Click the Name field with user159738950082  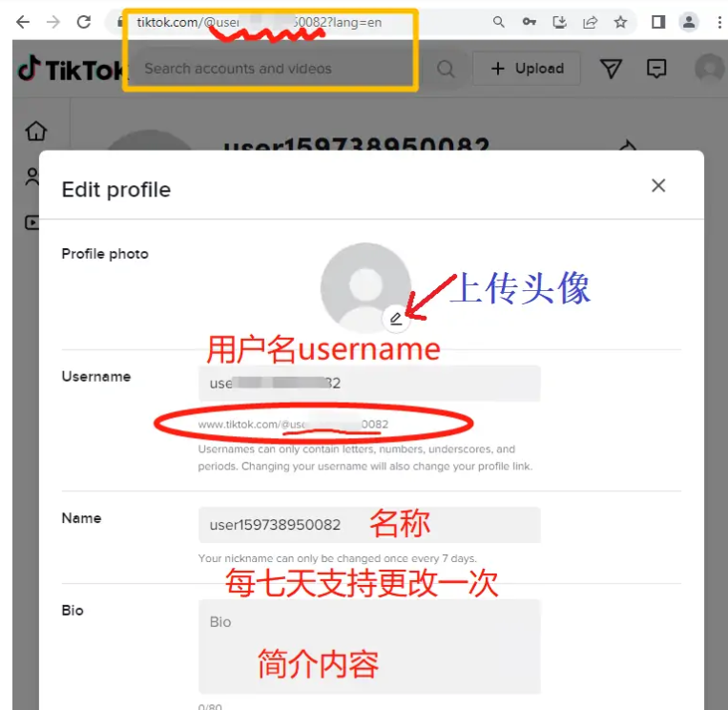(368, 525)
